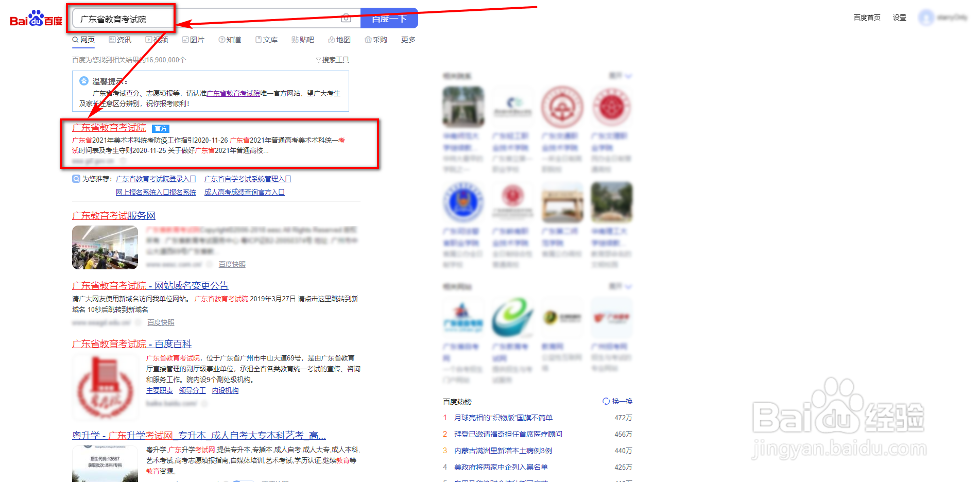The image size is (980, 482).
Task: Switch to the 资讯 tab
Action: 120,40
